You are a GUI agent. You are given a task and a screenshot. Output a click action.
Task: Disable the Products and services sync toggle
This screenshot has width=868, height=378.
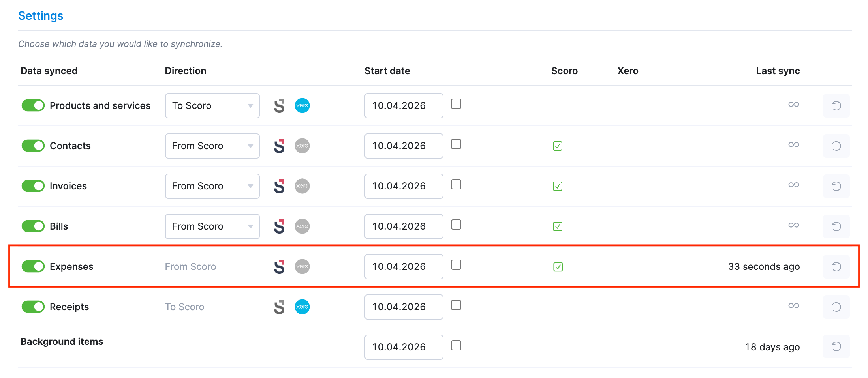(33, 106)
